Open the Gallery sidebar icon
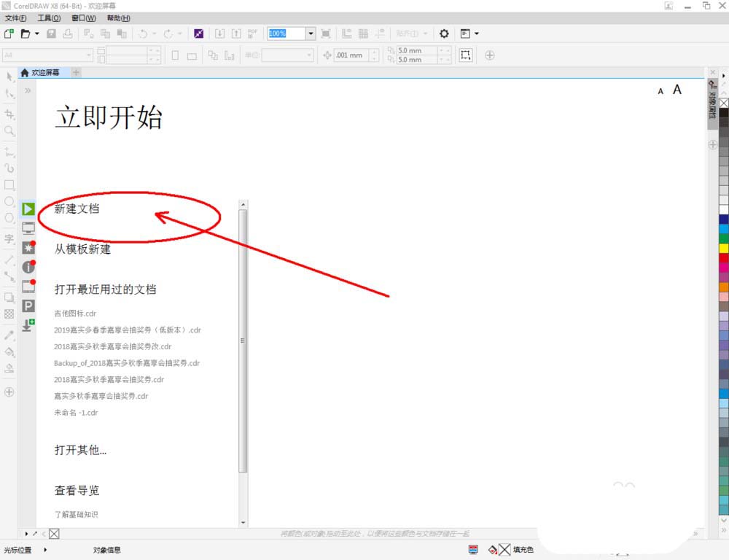 (x=28, y=286)
